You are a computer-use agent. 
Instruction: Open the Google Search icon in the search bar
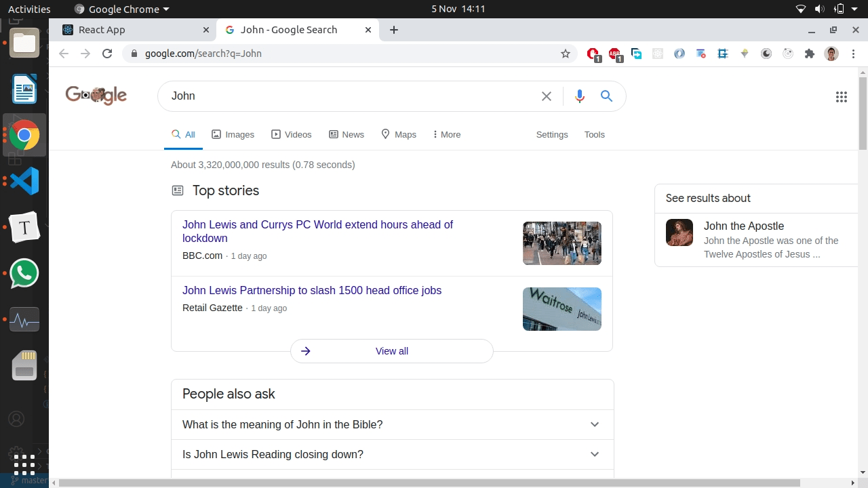pyautogui.click(x=606, y=96)
